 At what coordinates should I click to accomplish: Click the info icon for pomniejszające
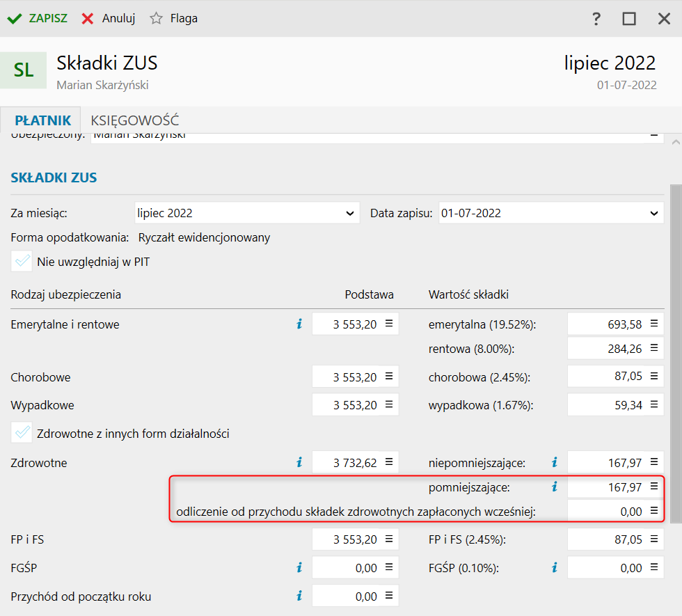point(555,487)
